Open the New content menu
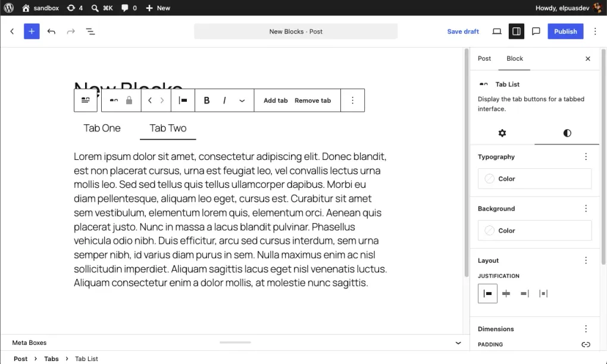 pyautogui.click(x=158, y=8)
